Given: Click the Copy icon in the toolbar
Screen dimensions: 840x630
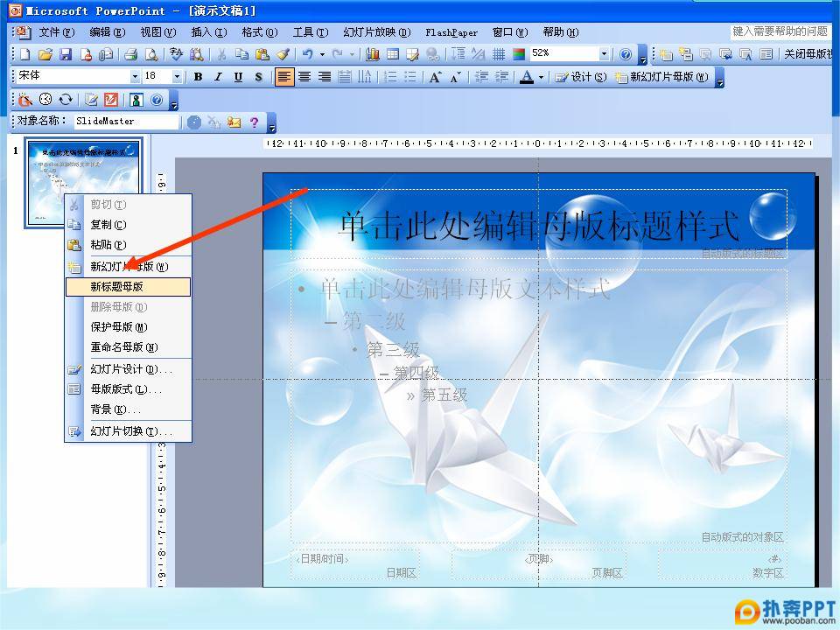Looking at the screenshot, I should tap(241, 54).
